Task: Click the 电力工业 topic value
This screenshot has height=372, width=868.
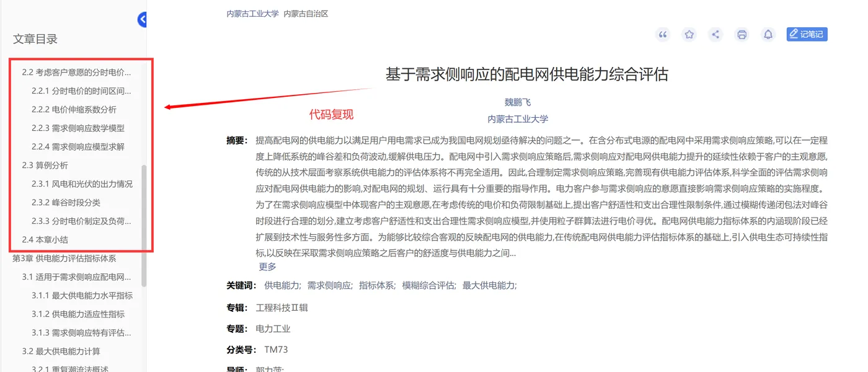Action: tap(273, 329)
